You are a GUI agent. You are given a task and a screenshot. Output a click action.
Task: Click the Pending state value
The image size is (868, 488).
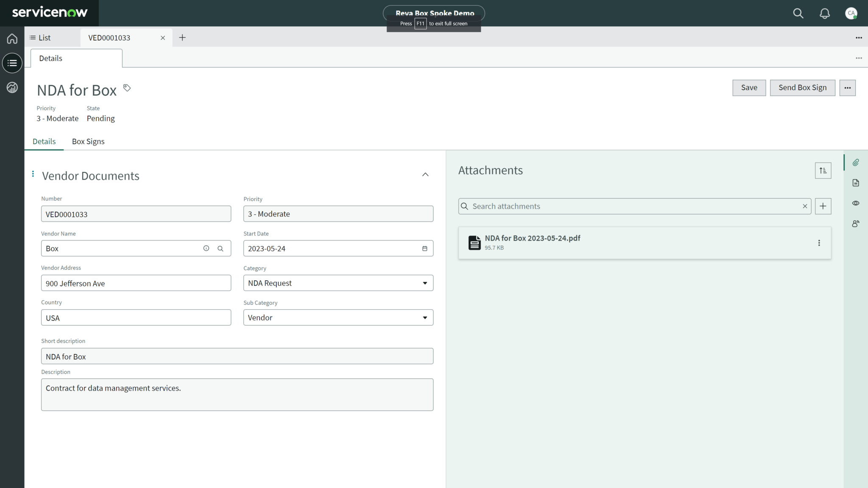click(101, 119)
